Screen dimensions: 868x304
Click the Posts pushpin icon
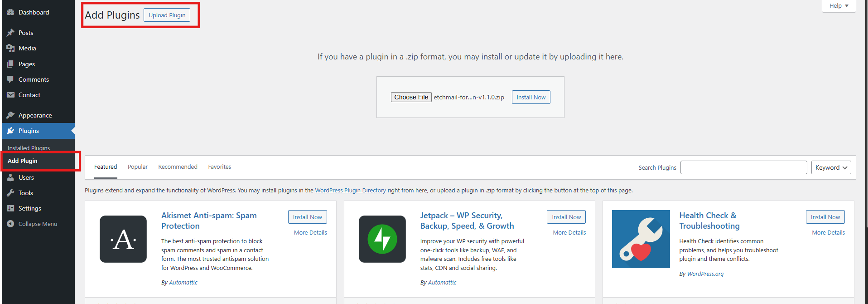coord(10,33)
